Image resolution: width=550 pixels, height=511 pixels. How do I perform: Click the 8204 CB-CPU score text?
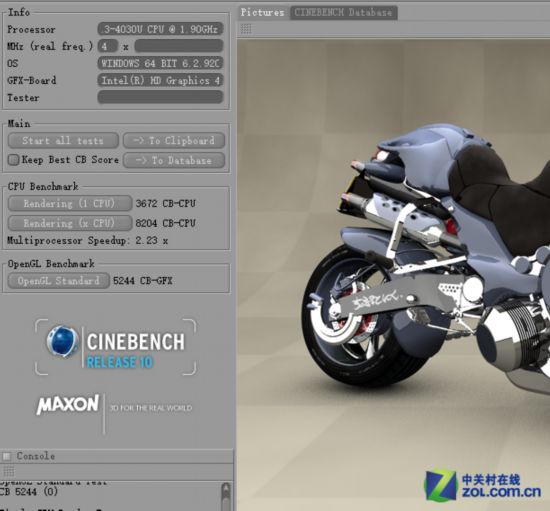coord(166,223)
